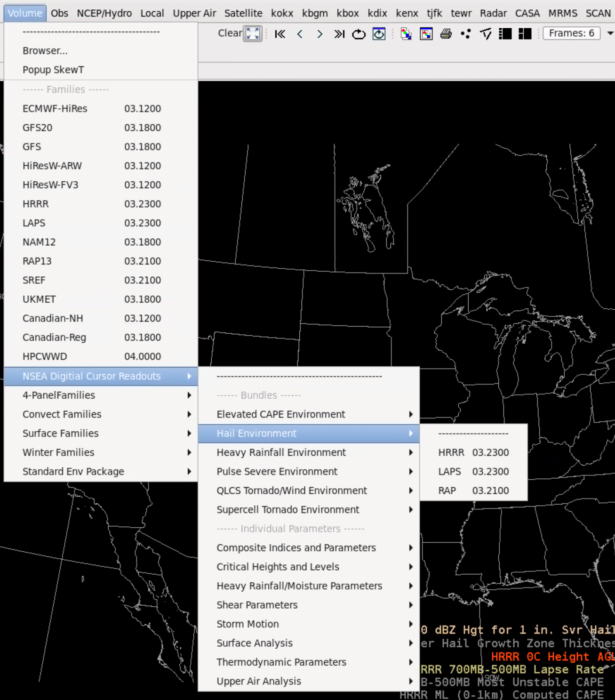Viewport: 615px width, 700px height.
Task: Expand Pulse Severe Environment bundle
Action: click(309, 472)
